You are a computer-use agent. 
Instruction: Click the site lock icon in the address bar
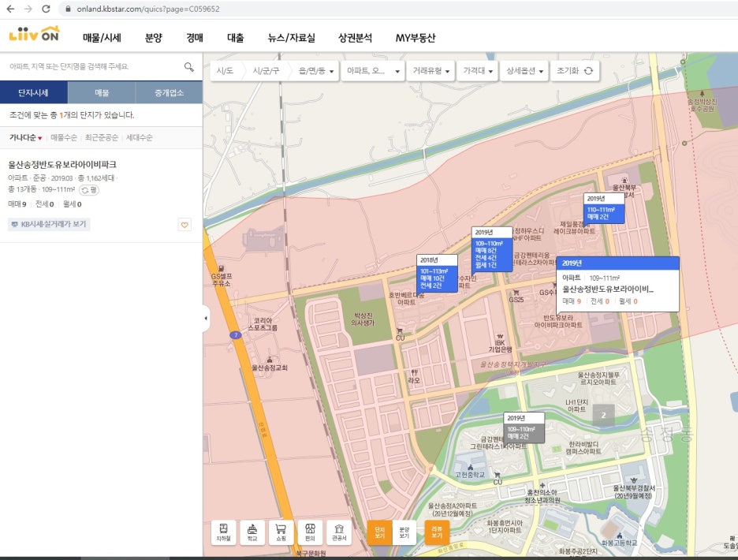[69, 9]
